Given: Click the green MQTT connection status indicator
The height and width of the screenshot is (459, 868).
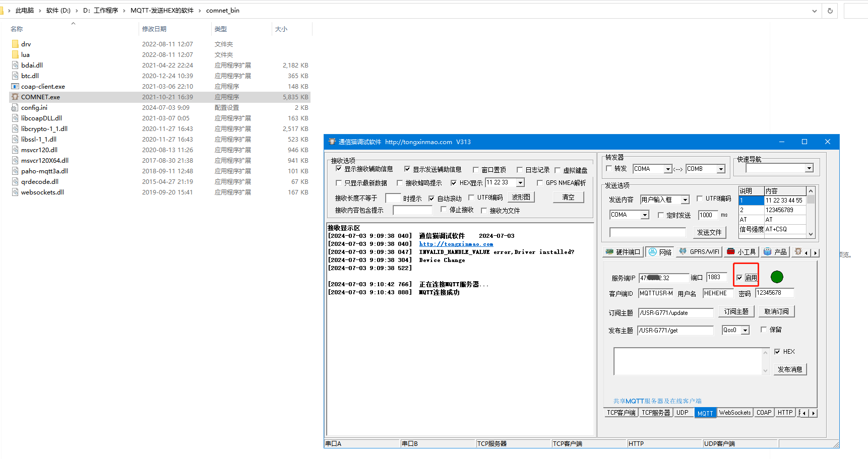Looking at the screenshot, I should [777, 277].
